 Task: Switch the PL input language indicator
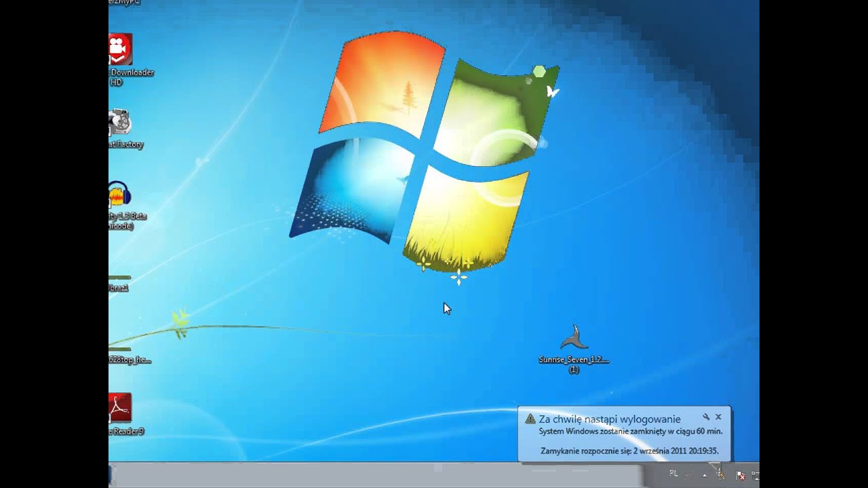[x=673, y=474]
